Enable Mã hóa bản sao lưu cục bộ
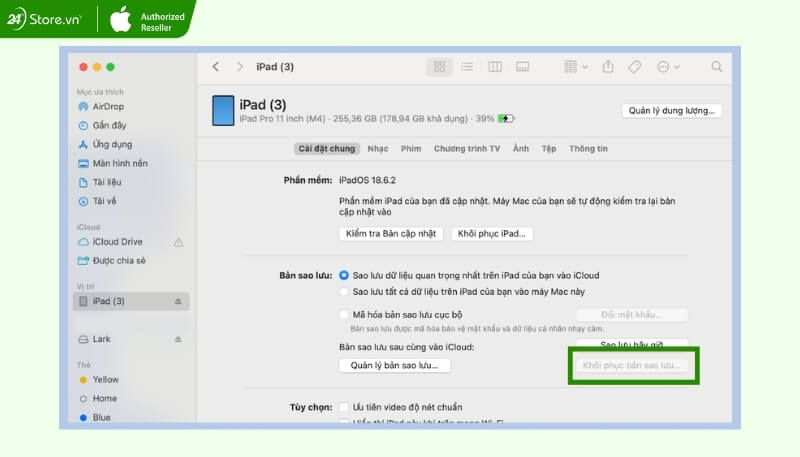 click(x=344, y=315)
